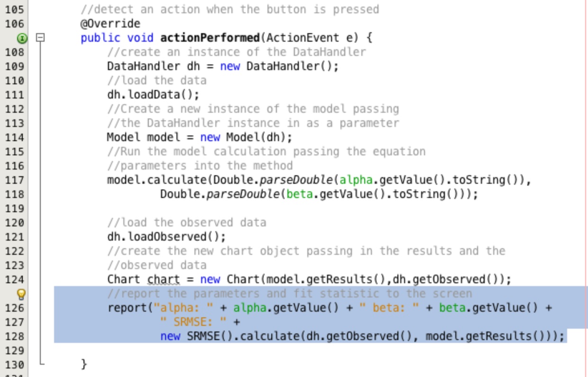Click the closing brace on line 130
This screenshot has height=377, width=588.
coord(84,365)
